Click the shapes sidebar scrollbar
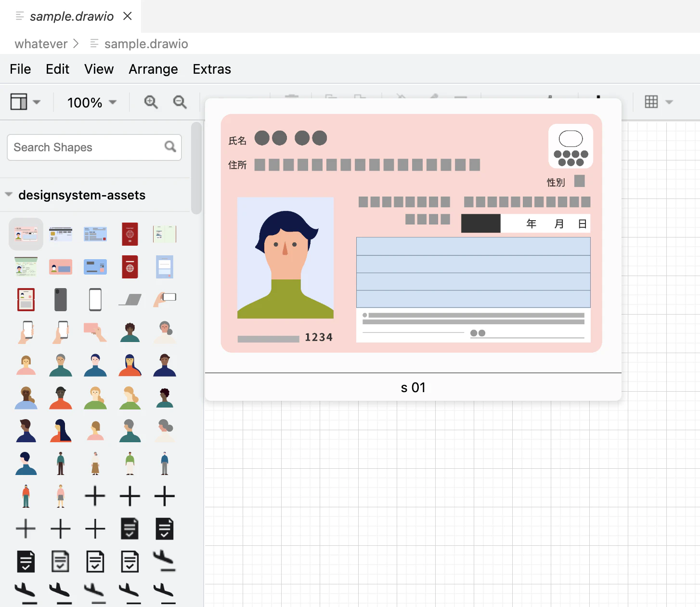The width and height of the screenshot is (700, 607). click(196, 168)
